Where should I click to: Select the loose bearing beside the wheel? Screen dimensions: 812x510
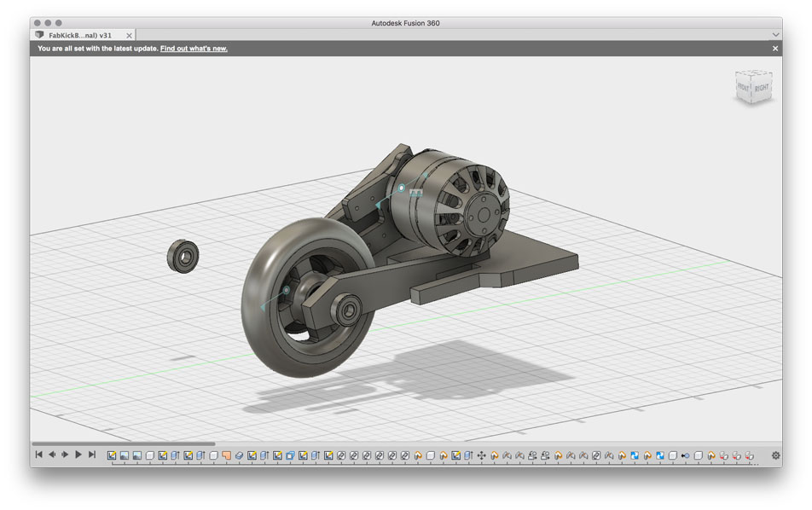[x=183, y=256]
